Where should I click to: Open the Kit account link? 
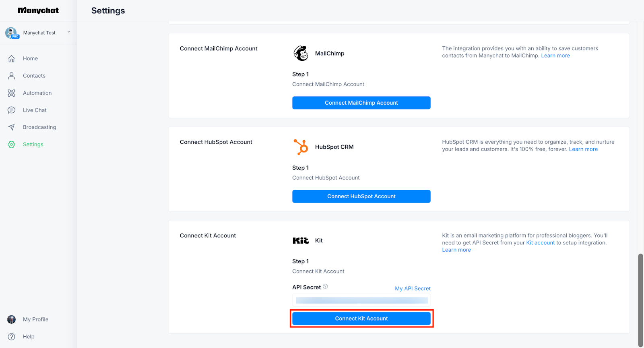pyautogui.click(x=540, y=242)
